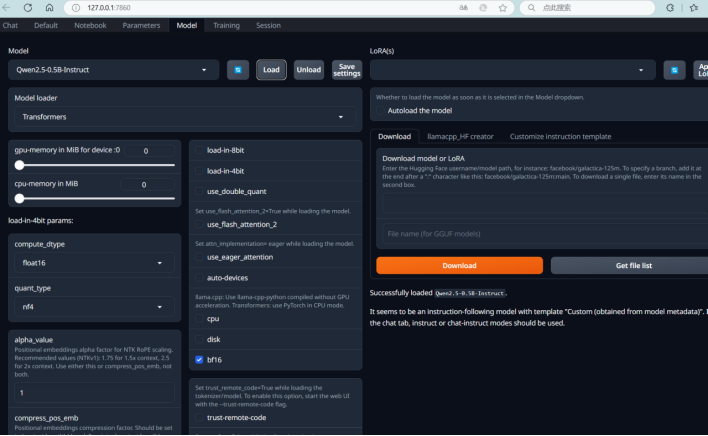Open the Default tab

[x=46, y=25]
